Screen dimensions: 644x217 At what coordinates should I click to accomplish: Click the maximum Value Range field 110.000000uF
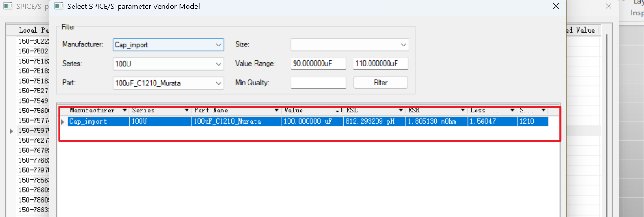coord(380,64)
